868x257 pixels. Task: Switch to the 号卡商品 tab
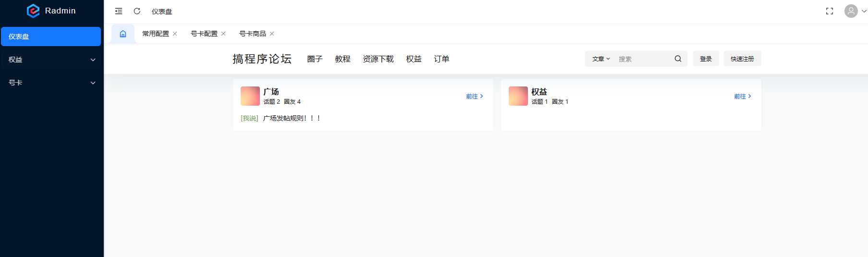click(x=252, y=34)
